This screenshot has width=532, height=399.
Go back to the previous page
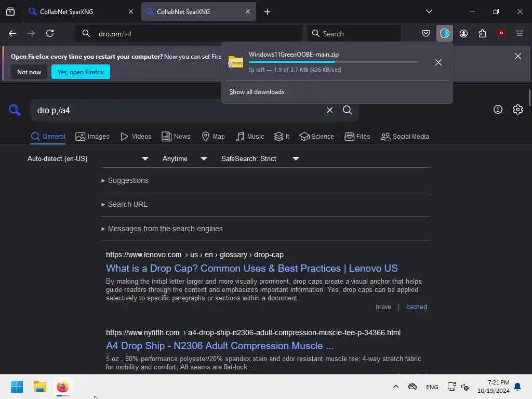[x=12, y=33]
